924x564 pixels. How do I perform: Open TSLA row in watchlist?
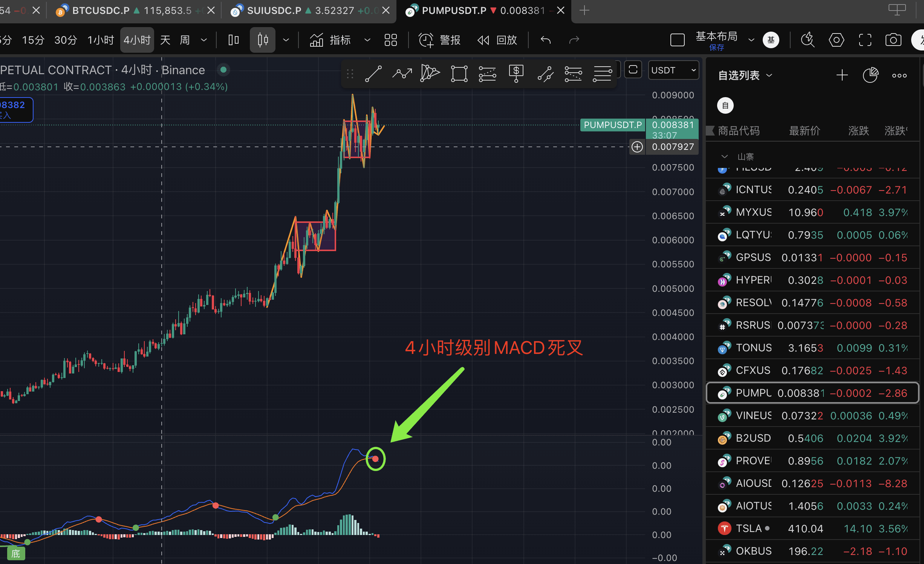point(812,529)
